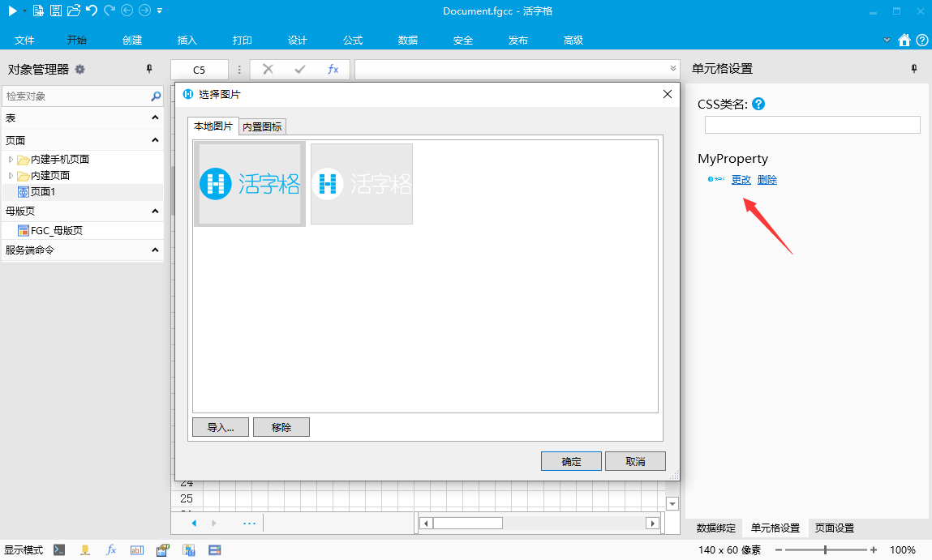Click the 移除 button

pyautogui.click(x=281, y=427)
